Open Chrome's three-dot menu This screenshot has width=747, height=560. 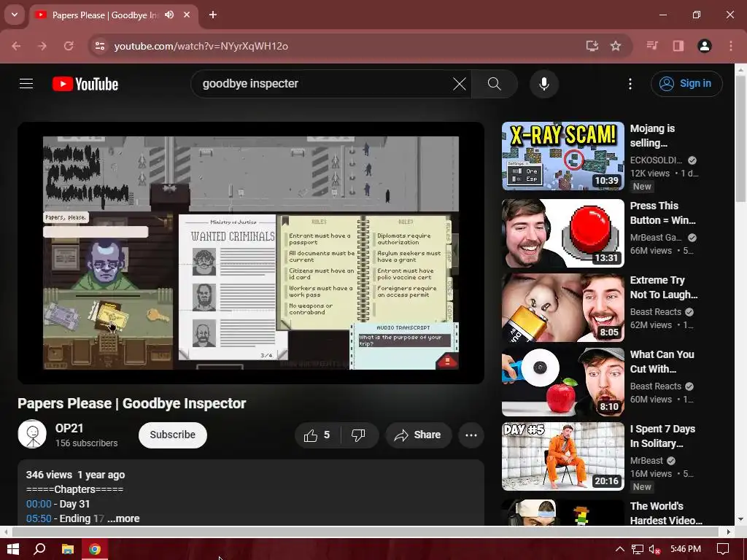[731, 46]
